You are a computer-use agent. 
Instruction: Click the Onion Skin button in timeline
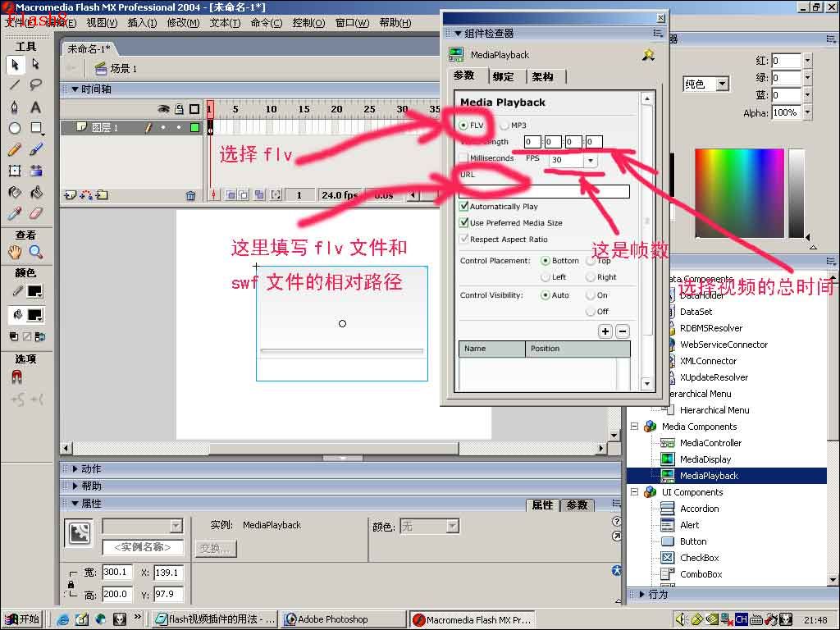coord(231,195)
